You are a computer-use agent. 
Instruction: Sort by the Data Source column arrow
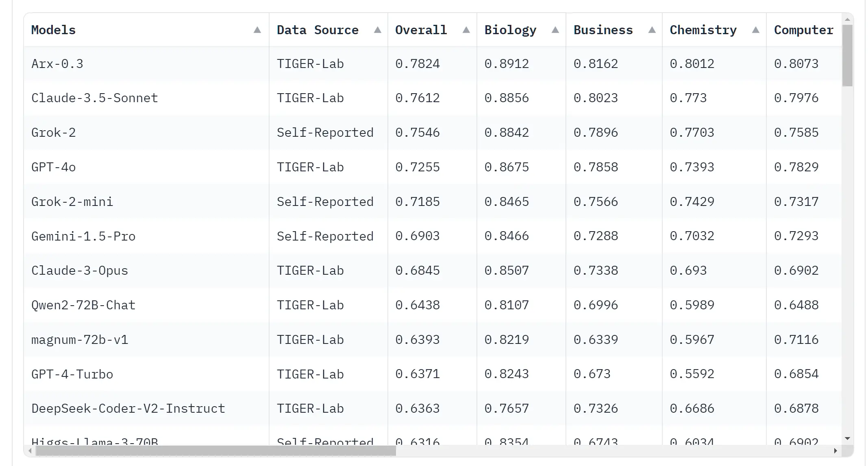[377, 30]
